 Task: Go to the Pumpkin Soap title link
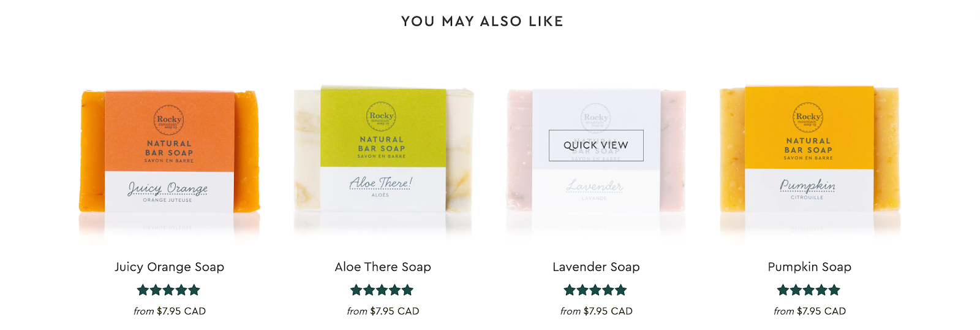point(809,267)
